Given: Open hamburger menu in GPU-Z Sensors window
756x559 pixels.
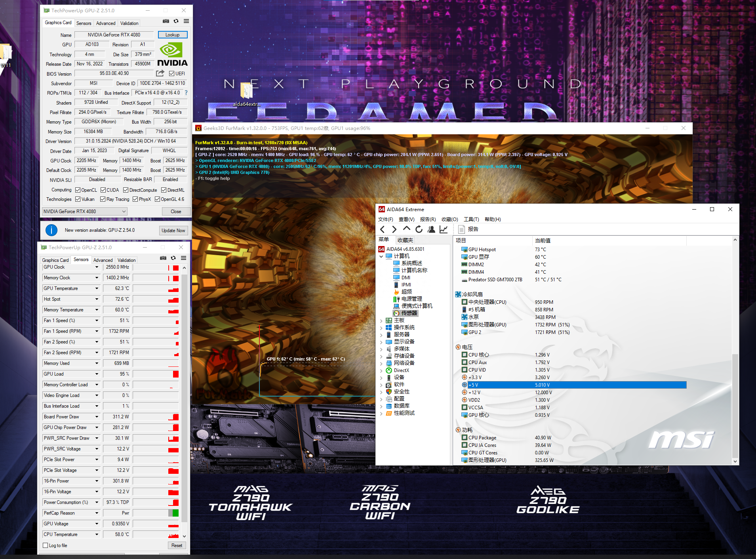Looking at the screenshot, I should click(x=183, y=258).
